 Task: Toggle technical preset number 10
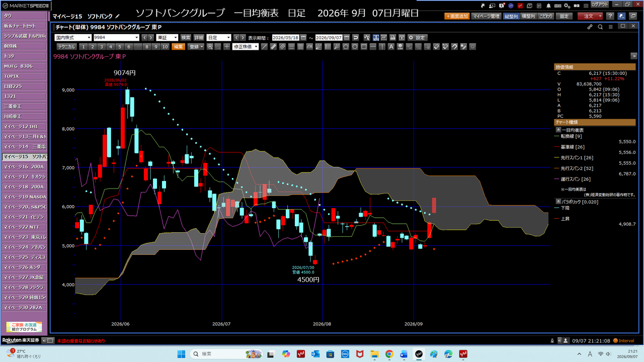click(x=165, y=47)
